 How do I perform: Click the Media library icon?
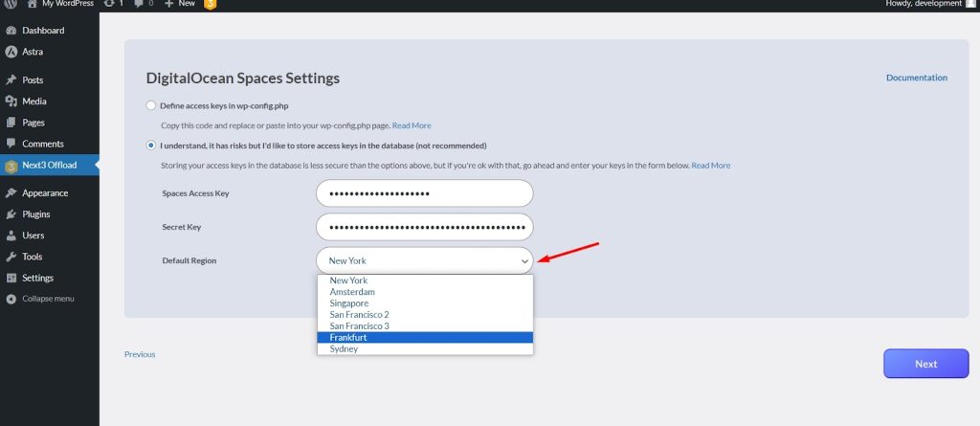(x=11, y=101)
